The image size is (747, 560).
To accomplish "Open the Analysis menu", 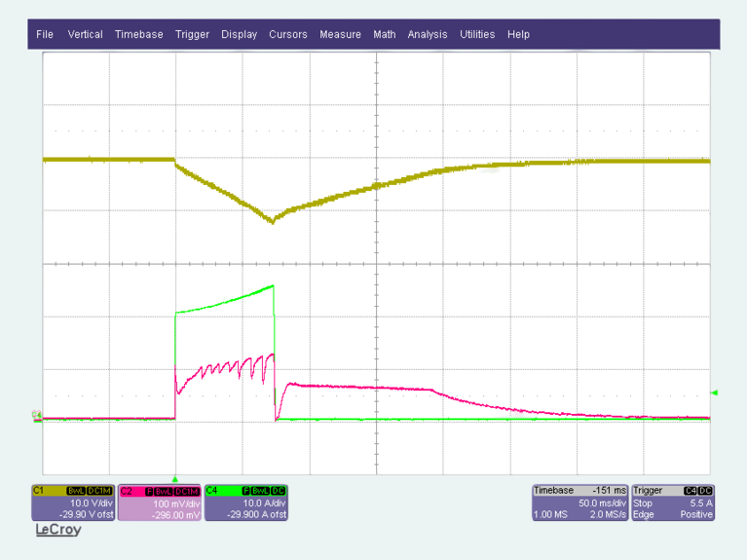I will 428,34.
